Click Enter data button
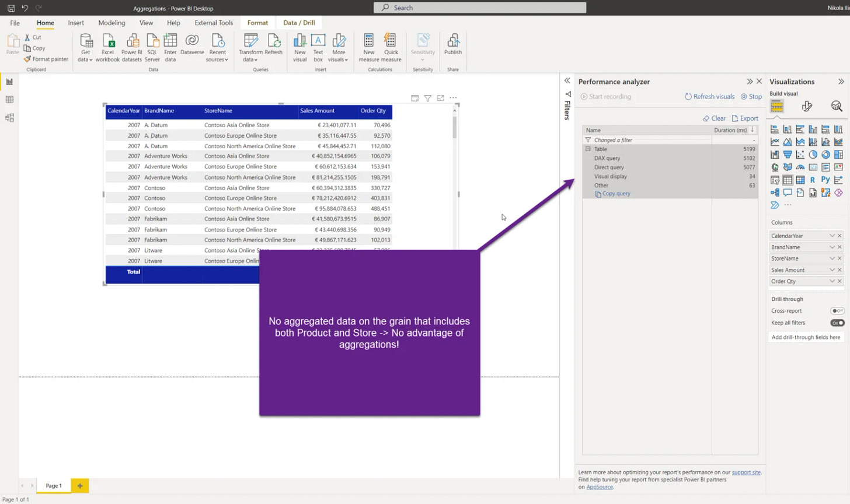850x504 pixels. pyautogui.click(x=170, y=48)
